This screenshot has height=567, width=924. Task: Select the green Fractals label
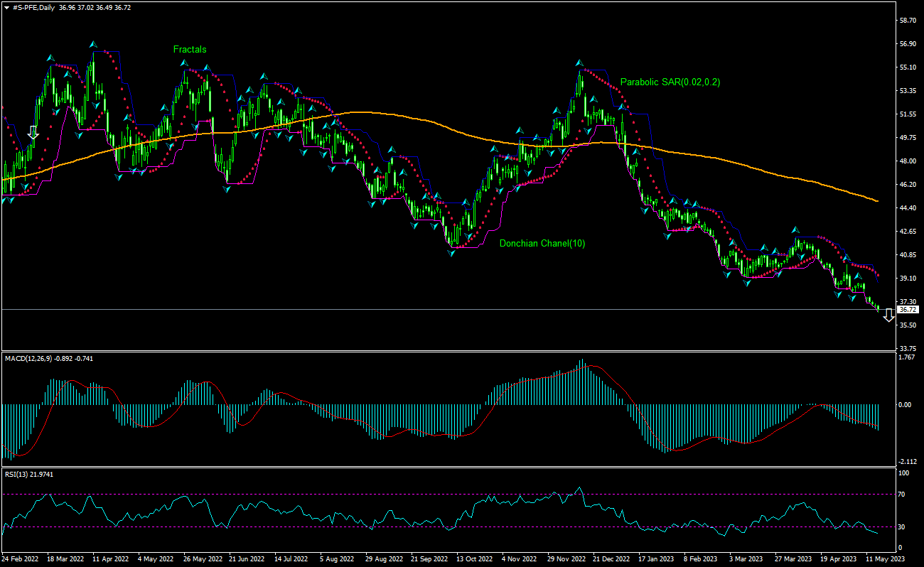click(190, 50)
